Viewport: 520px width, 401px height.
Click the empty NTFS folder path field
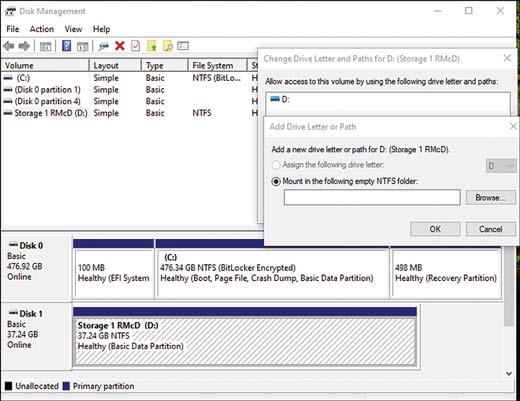pyautogui.click(x=372, y=197)
